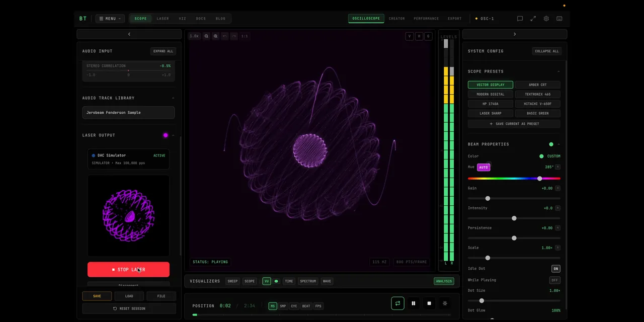
Task: Click the FILE button
Action: pos(161,296)
